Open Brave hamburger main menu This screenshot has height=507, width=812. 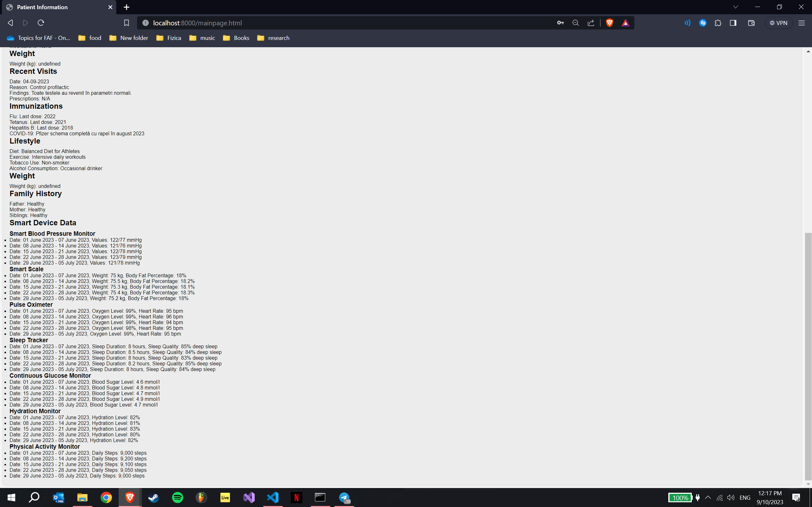coord(802,23)
